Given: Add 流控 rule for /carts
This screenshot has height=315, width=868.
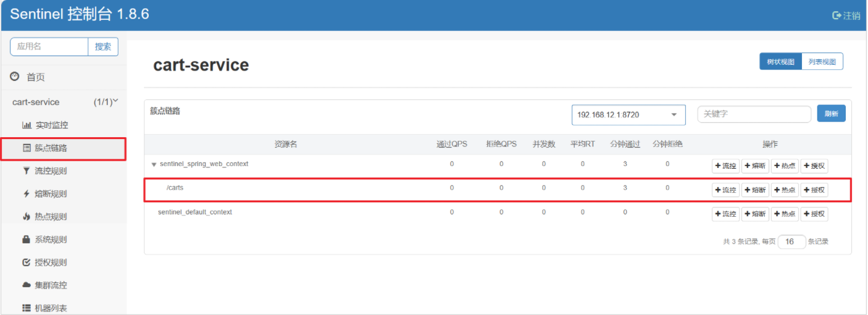Looking at the screenshot, I should pyautogui.click(x=725, y=190).
